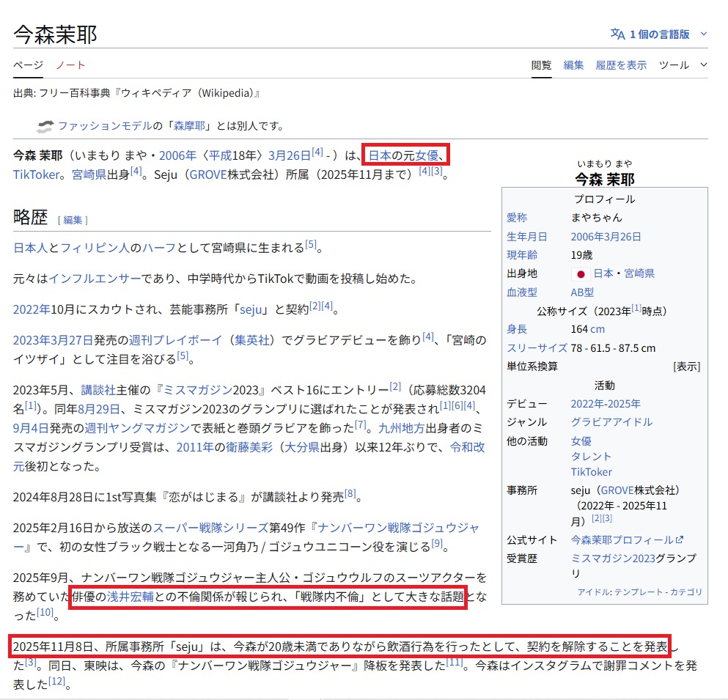This screenshot has height=700, width=728.
Task: Select the 閲覧 tab
Action: point(541,65)
